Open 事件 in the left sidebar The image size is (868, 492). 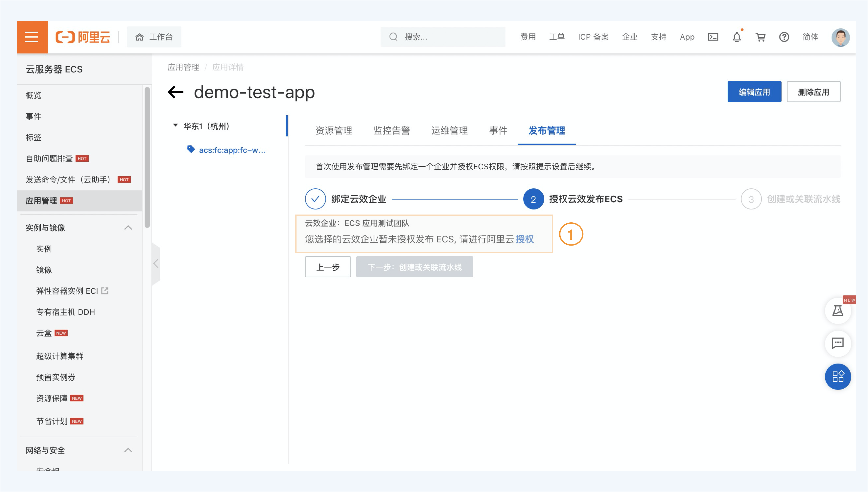click(x=33, y=116)
